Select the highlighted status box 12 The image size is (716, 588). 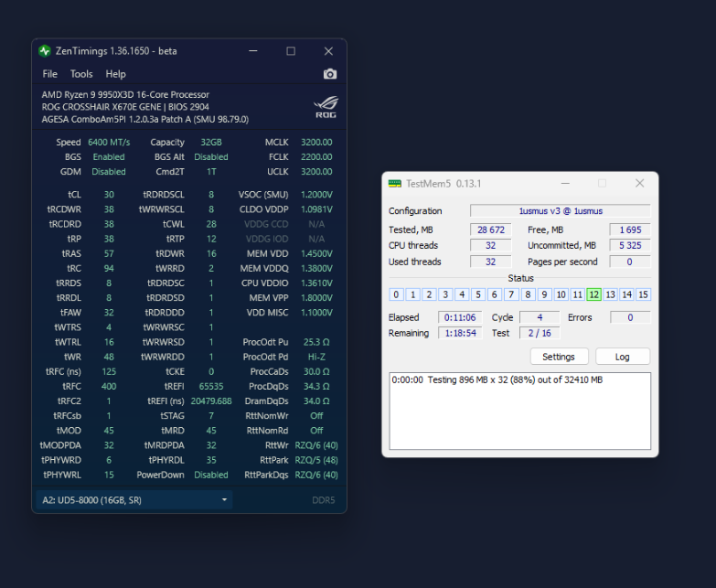(x=593, y=294)
